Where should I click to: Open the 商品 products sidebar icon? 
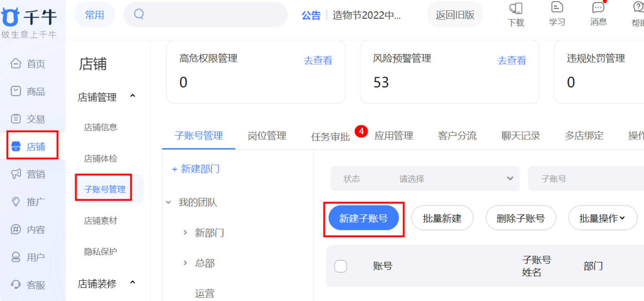click(16, 91)
